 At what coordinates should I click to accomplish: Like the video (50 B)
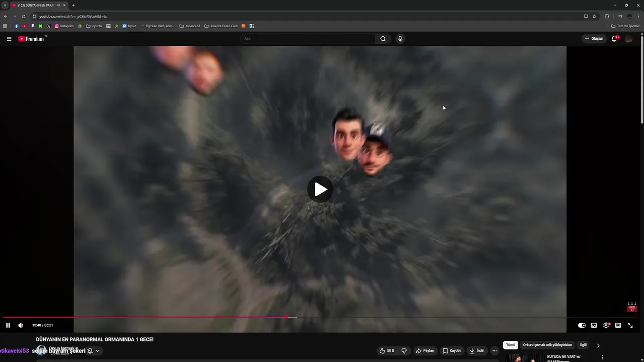387,350
